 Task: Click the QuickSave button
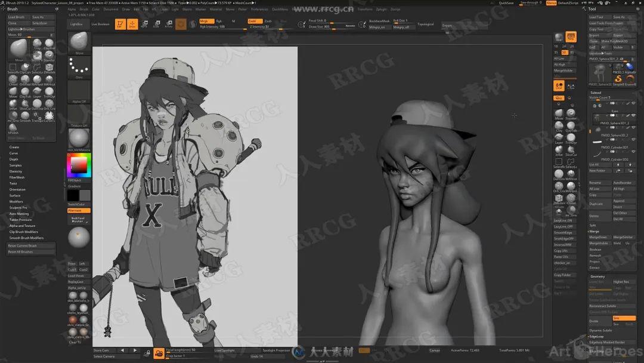tap(506, 3)
